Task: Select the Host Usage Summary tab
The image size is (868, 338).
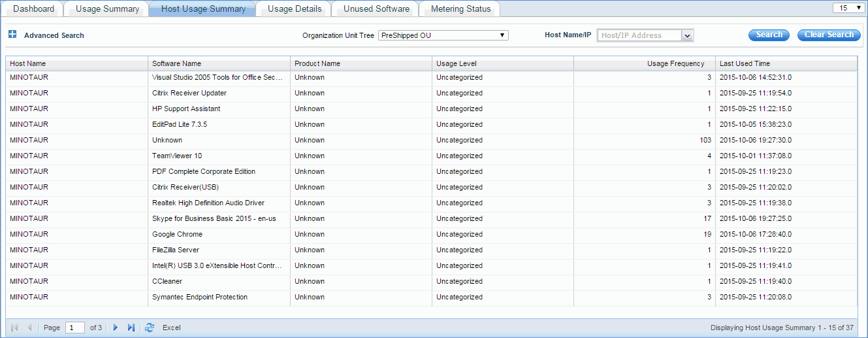Action: tap(203, 9)
